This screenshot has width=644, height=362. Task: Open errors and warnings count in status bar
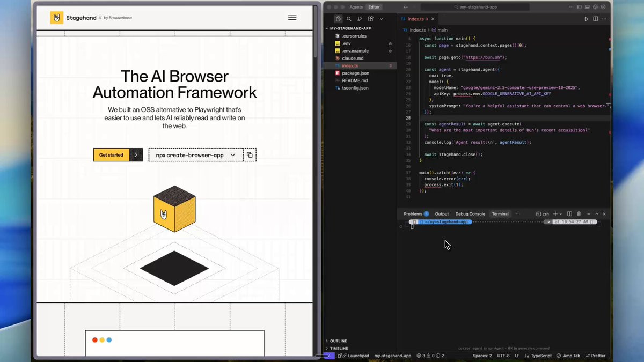(430, 356)
